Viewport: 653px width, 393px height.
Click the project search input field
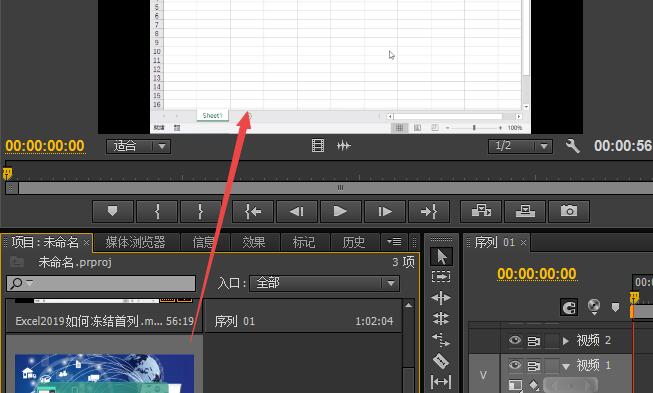pos(101,283)
